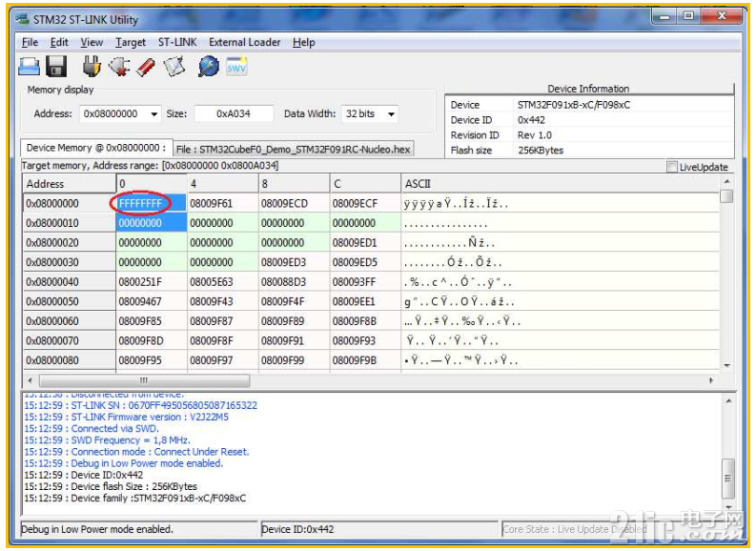This screenshot has height=551, width=756.
Task: Click the log panel vertical scrollbar thumb
Action: pos(728,479)
